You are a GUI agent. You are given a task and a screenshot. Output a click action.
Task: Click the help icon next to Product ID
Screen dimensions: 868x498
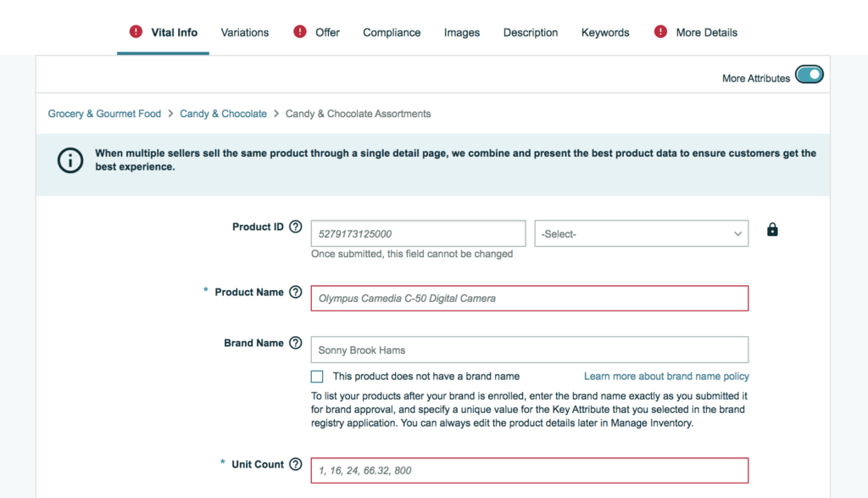pyautogui.click(x=295, y=227)
